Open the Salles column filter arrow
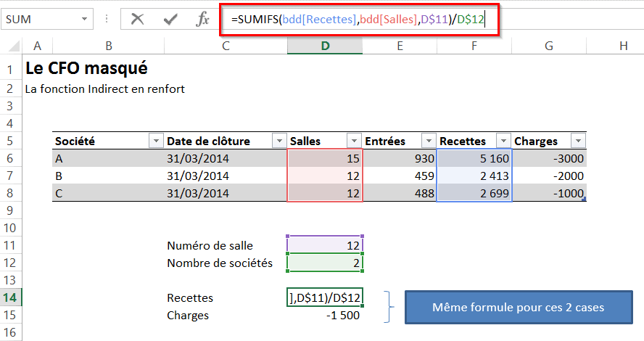The image size is (644, 341). tap(353, 141)
